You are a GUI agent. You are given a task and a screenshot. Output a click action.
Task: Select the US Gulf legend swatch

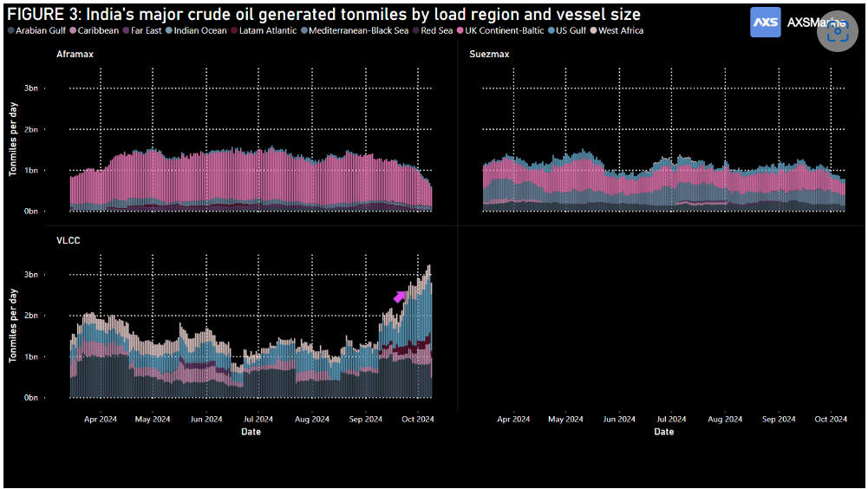551,31
